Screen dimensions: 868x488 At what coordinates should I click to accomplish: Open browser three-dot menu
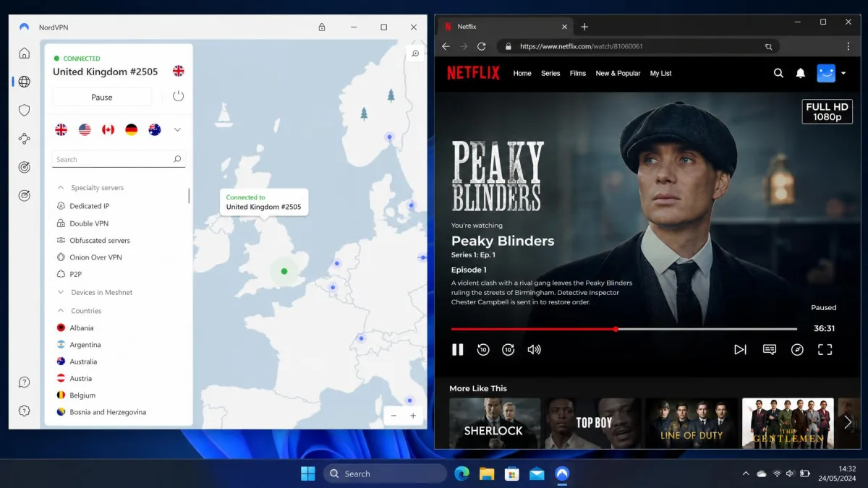point(848,46)
